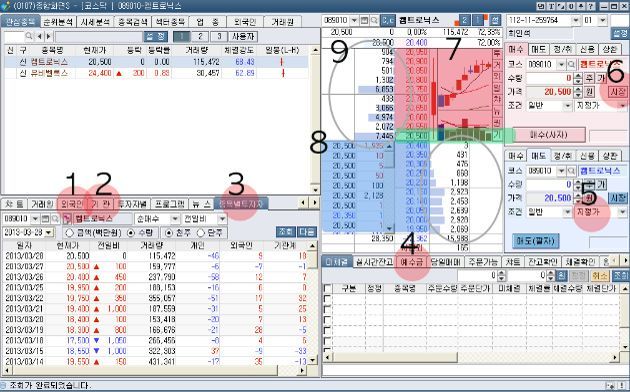Click the small red flag icon before 켐트로닉스 in investor panel
This screenshot has width=630, height=392.
pos(66,219)
